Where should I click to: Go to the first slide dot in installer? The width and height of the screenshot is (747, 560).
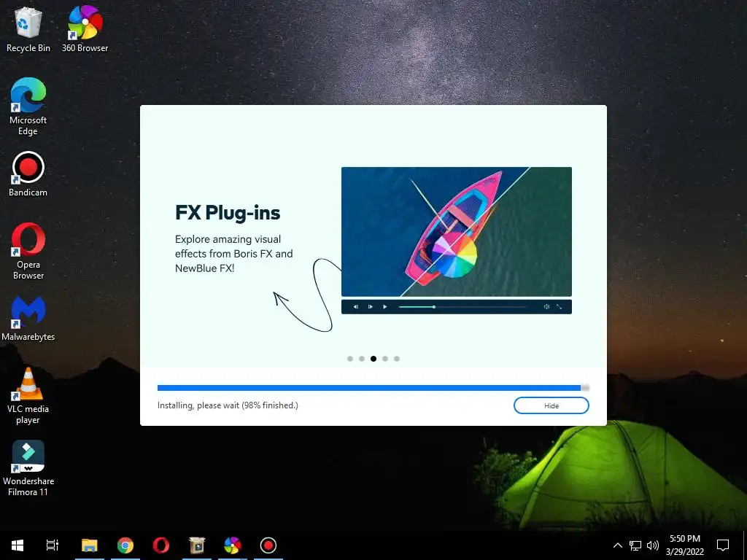(350, 359)
